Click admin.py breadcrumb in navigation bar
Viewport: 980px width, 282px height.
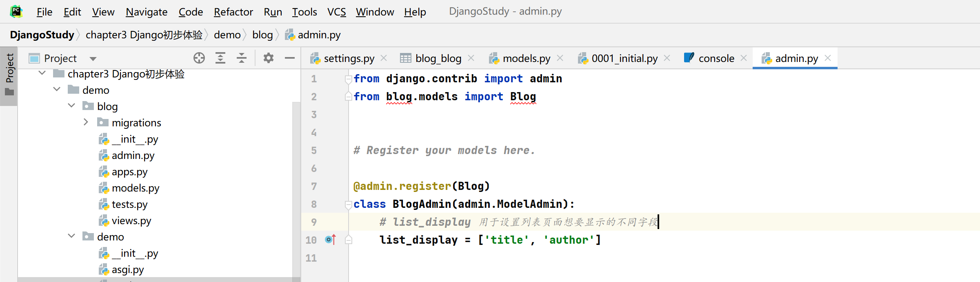pyautogui.click(x=313, y=35)
